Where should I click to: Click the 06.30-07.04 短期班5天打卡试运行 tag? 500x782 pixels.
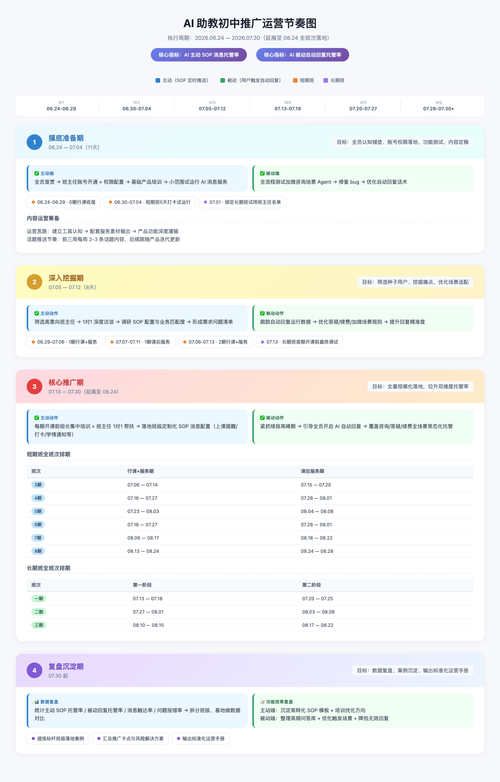tap(150, 202)
